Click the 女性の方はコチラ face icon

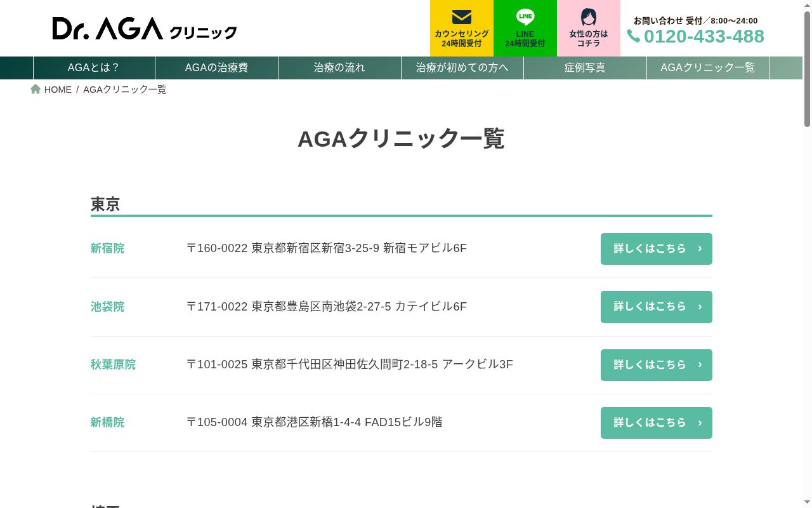pyautogui.click(x=589, y=17)
